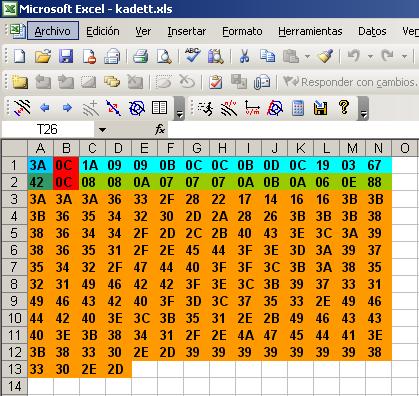Click the paperclip Send for Review icon

click(x=262, y=82)
